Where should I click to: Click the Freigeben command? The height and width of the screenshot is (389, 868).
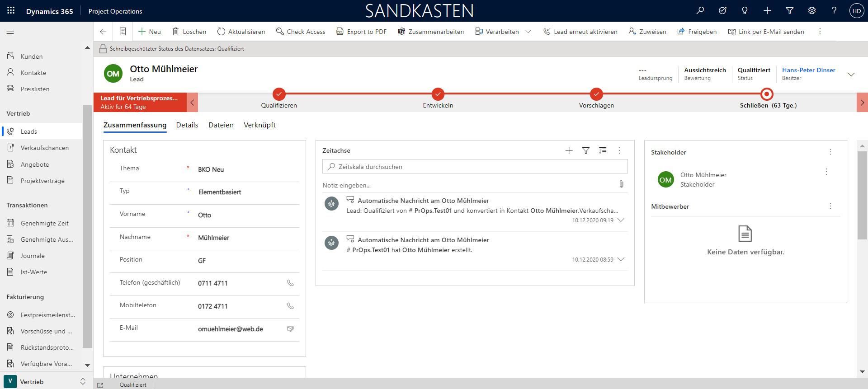[x=697, y=32]
